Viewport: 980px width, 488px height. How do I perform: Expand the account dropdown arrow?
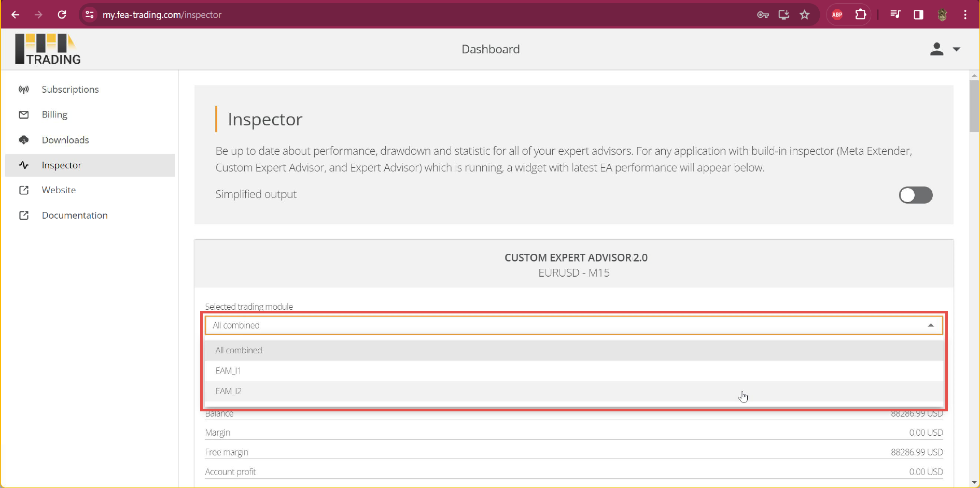tap(957, 49)
